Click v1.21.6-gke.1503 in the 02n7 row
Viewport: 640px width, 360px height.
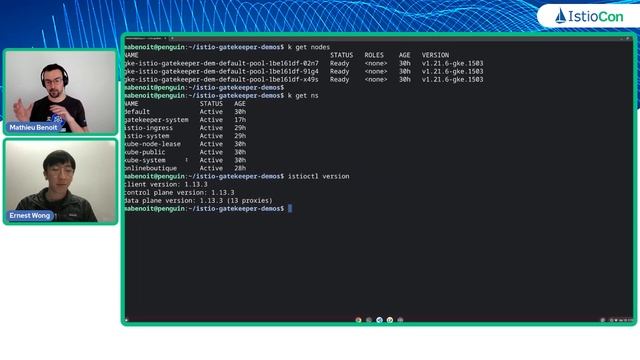pyautogui.click(x=453, y=63)
